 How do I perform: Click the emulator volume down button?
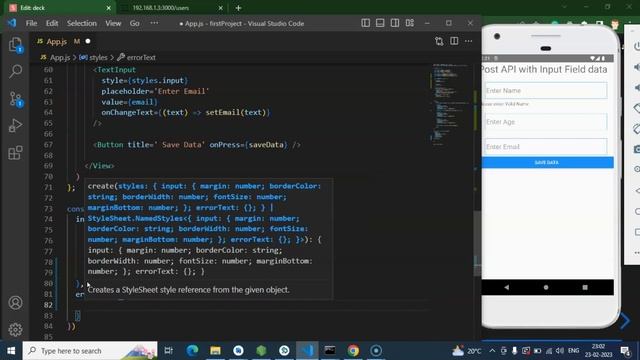[636, 87]
